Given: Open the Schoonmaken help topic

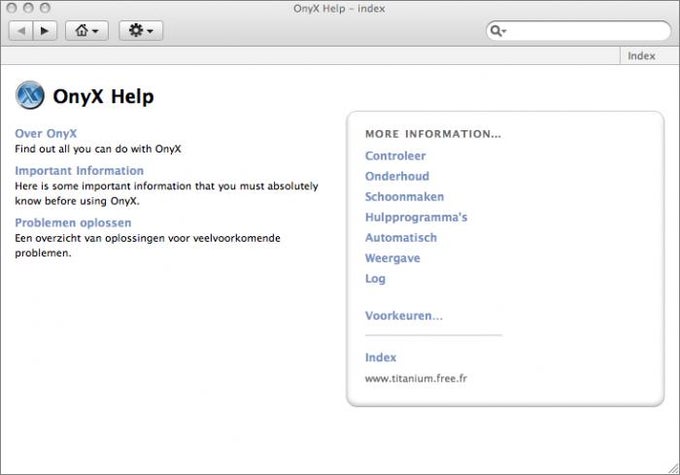Looking at the screenshot, I should (404, 197).
